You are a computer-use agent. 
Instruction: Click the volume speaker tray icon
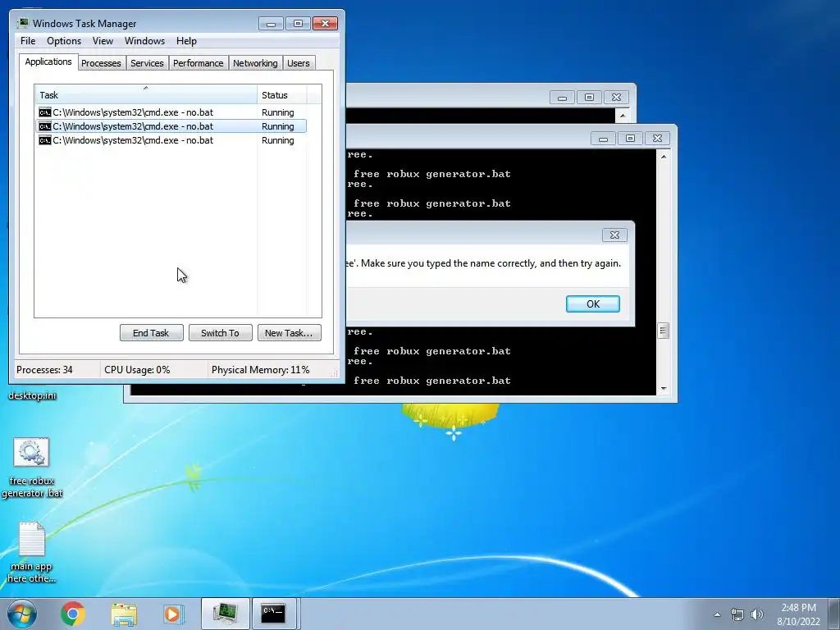[757, 614]
